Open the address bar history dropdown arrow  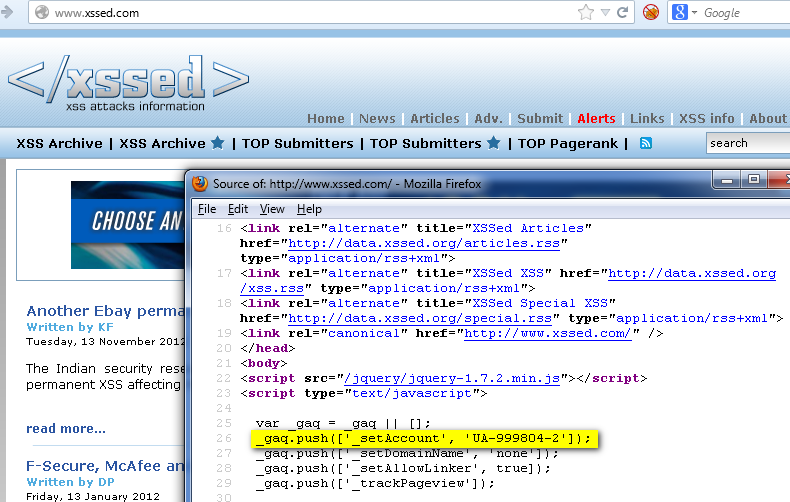[x=605, y=12]
